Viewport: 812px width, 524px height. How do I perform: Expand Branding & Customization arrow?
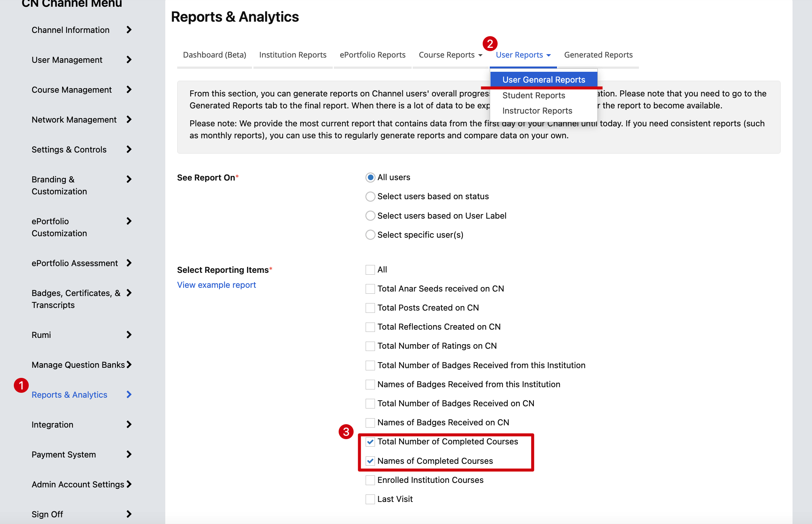click(129, 179)
